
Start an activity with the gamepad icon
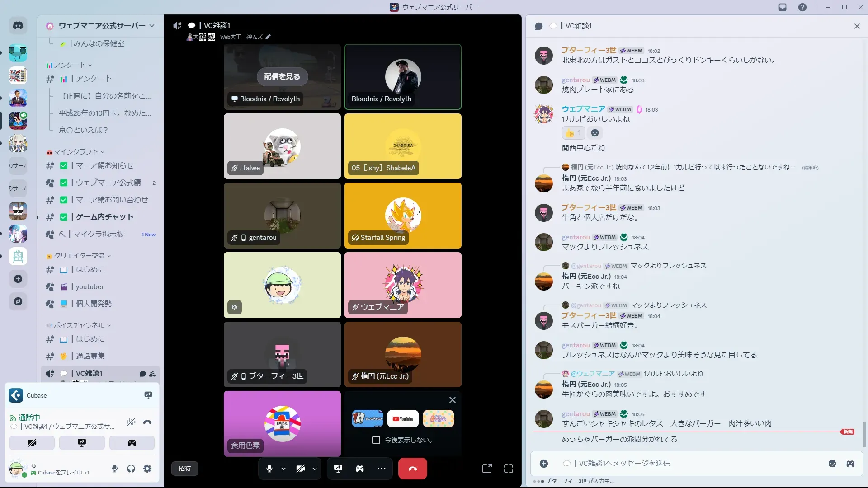[x=360, y=469]
